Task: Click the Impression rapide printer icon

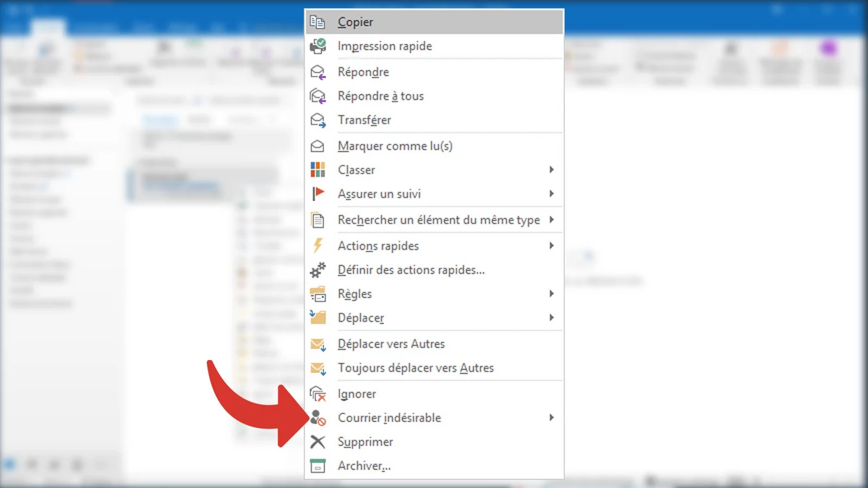Action: point(318,46)
